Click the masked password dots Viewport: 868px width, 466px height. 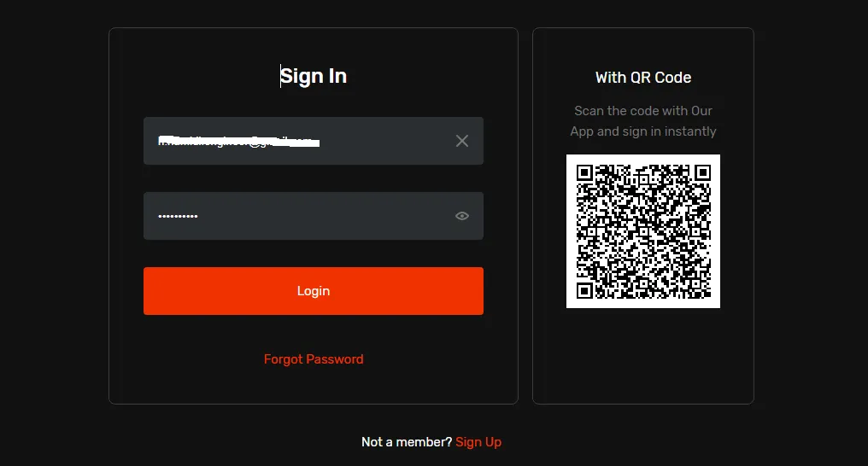coord(178,217)
